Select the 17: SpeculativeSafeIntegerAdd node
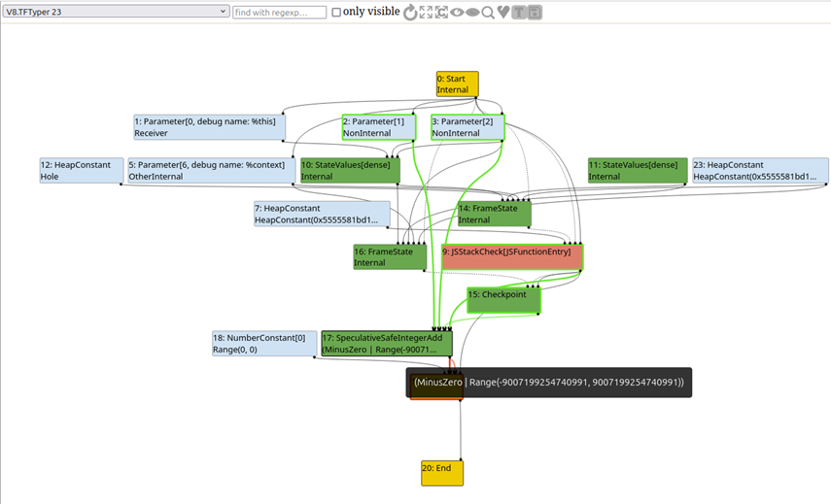 coord(387,344)
